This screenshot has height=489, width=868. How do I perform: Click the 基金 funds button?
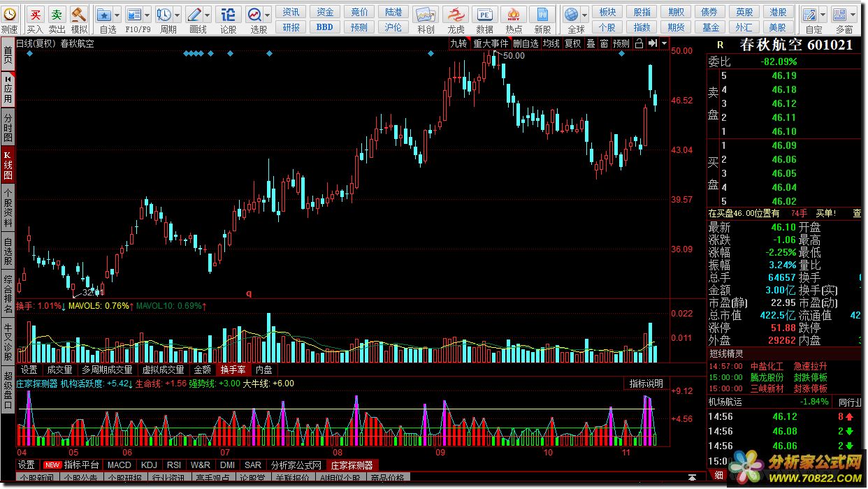point(711,27)
